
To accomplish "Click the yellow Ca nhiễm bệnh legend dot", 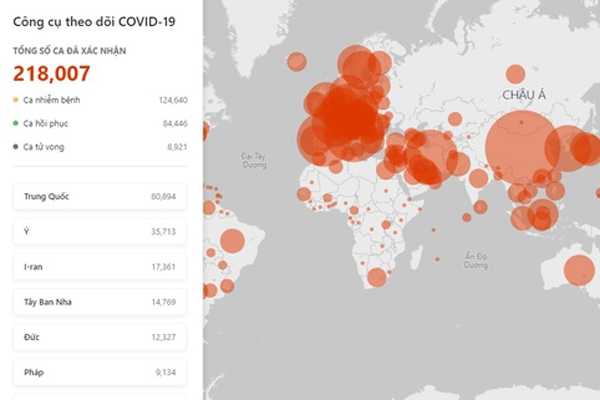I will point(15,100).
